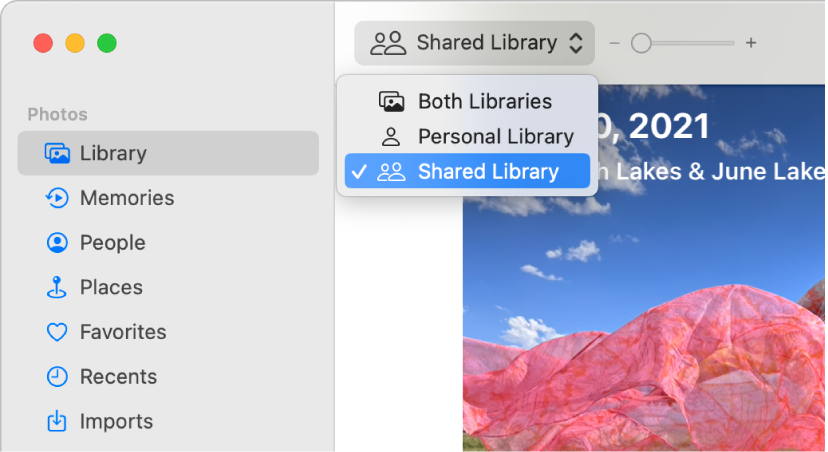828x452 pixels.
Task: Click the up-down chevrons on library selector
Action: [x=575, y=43]
